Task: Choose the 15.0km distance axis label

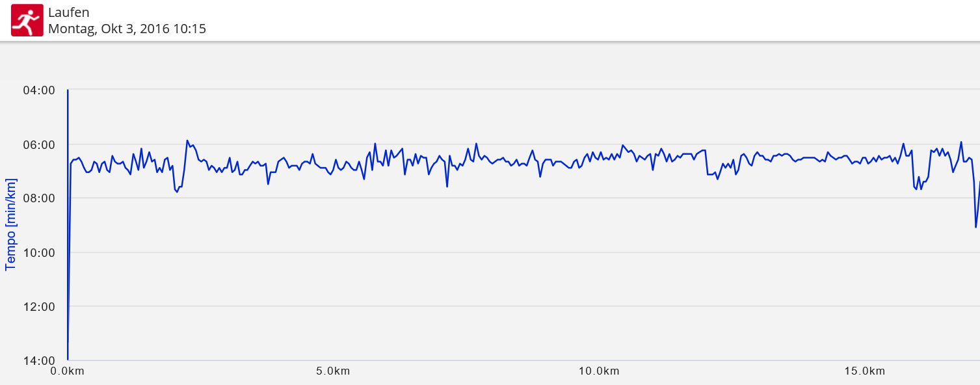Action: 865,371
